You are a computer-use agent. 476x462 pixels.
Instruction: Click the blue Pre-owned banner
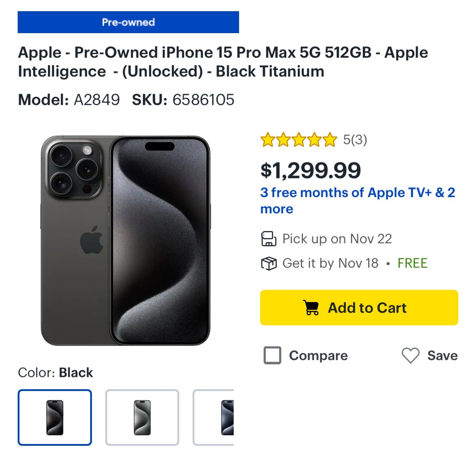[129, 22]
